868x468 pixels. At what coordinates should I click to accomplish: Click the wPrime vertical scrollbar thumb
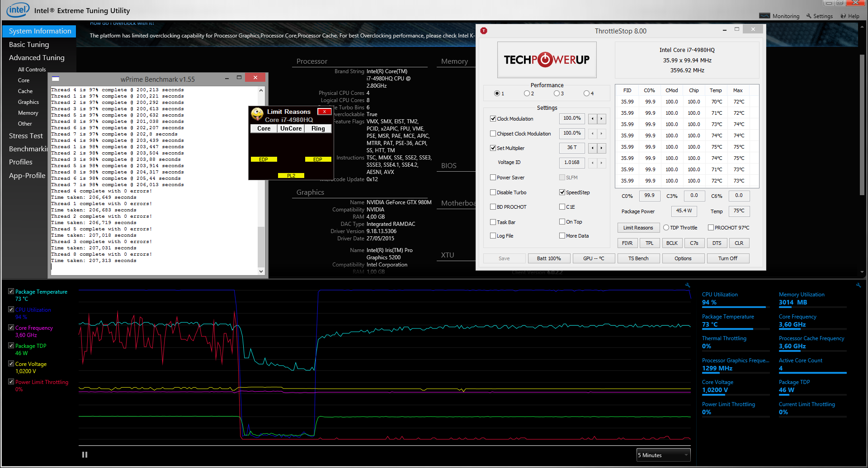click(261, 247)
